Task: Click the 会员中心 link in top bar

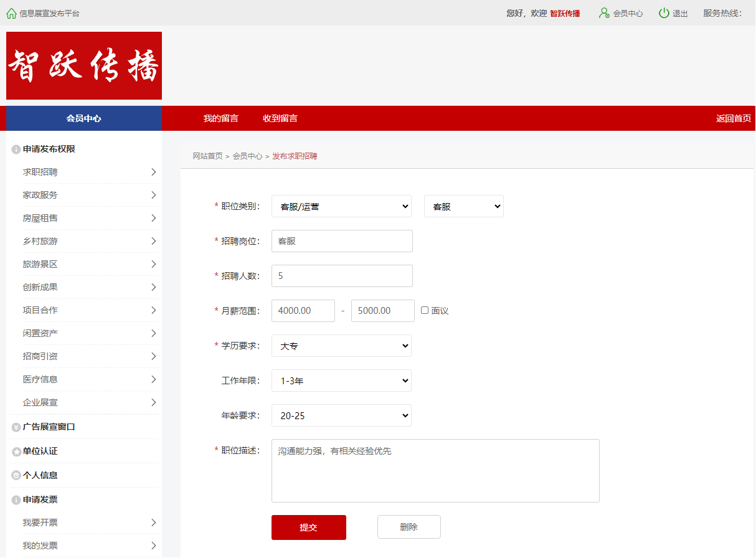Action: pyautogui.click(x=628, y=13)
